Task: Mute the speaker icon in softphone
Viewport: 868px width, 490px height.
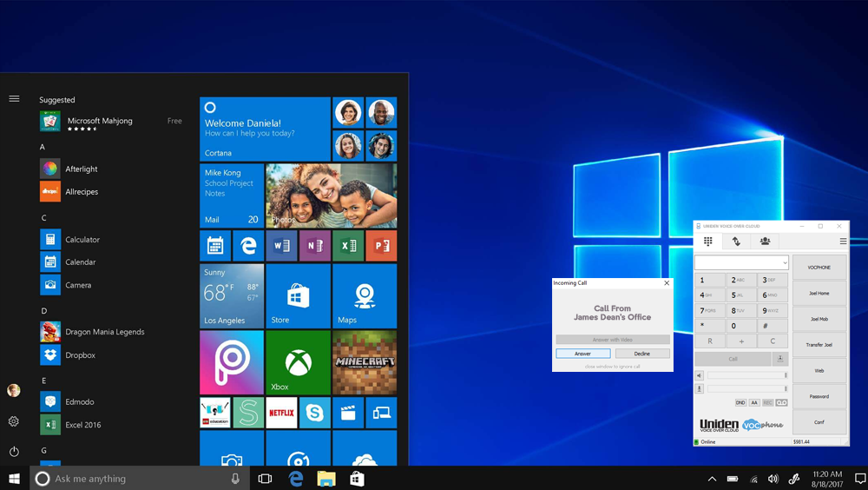Action: (699, 375)
